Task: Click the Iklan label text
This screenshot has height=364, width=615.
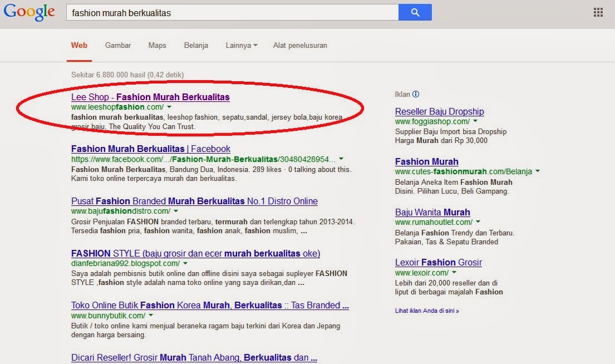Action: pyautogui.click(x=402, y=94)
